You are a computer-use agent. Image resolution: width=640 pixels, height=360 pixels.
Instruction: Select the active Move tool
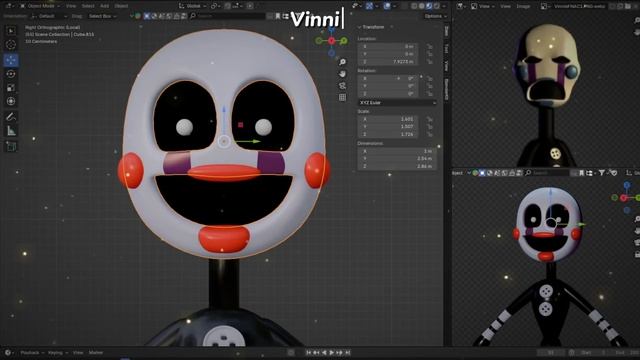click(x=11, y=60)
